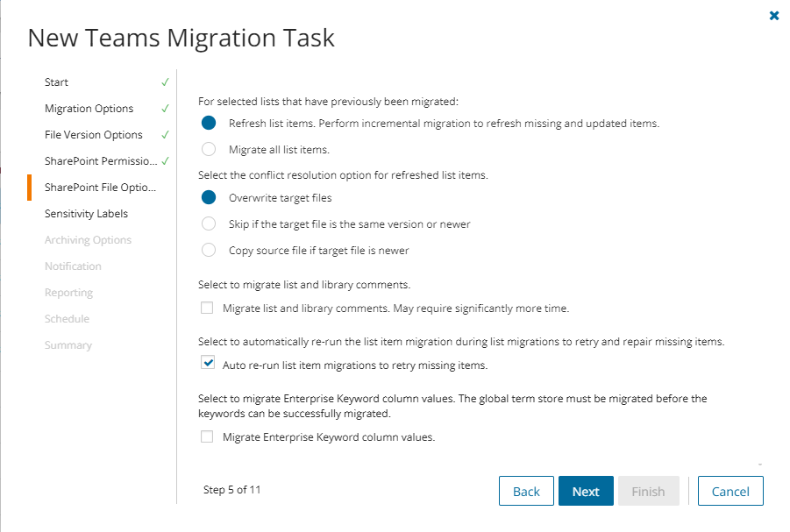
Task: Select Copy source file if target is newer
Action: [209, 250]
